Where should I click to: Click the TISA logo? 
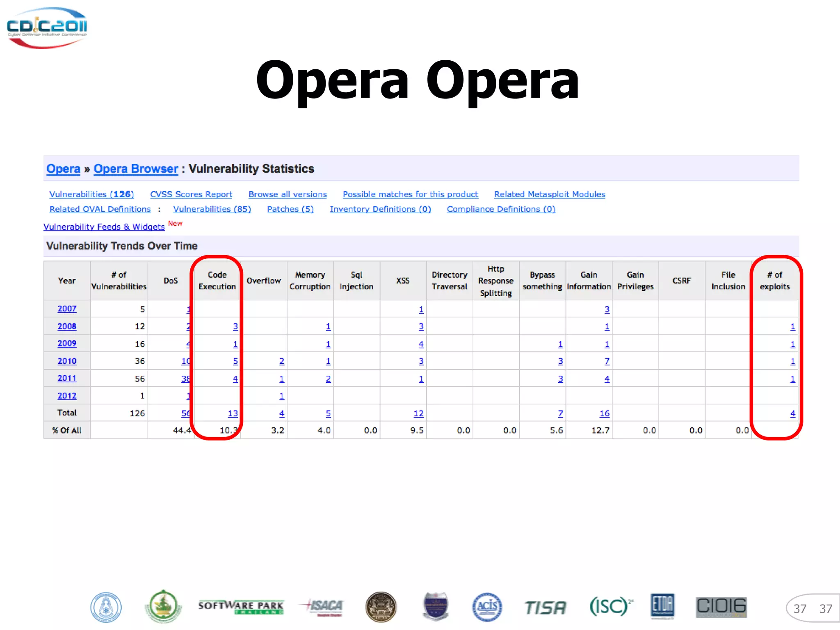tap(545, 607)
